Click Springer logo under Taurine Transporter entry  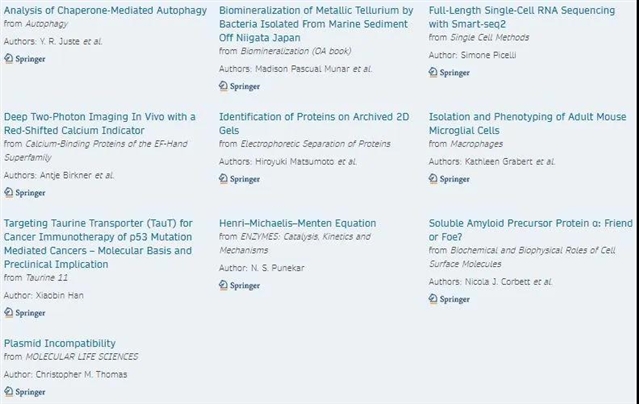pyautogui.click(x=25, y=312)
